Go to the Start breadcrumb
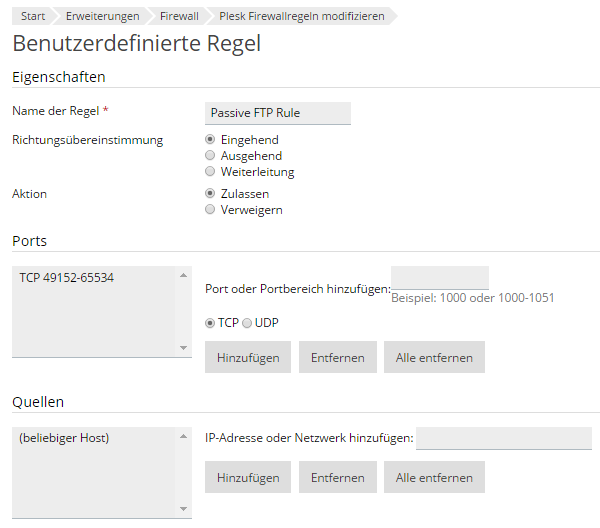The width and height of the screenshot is (600, 528). click(33, 16)
